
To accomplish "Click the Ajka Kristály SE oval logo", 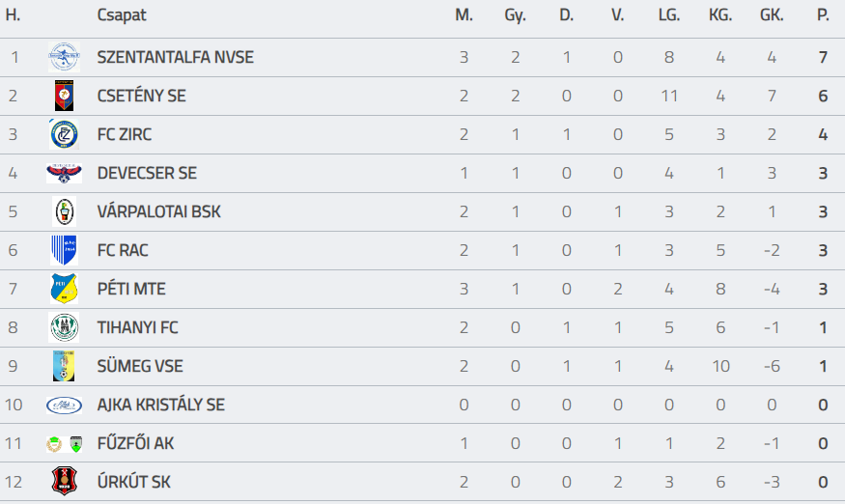I will coord(64,405).
